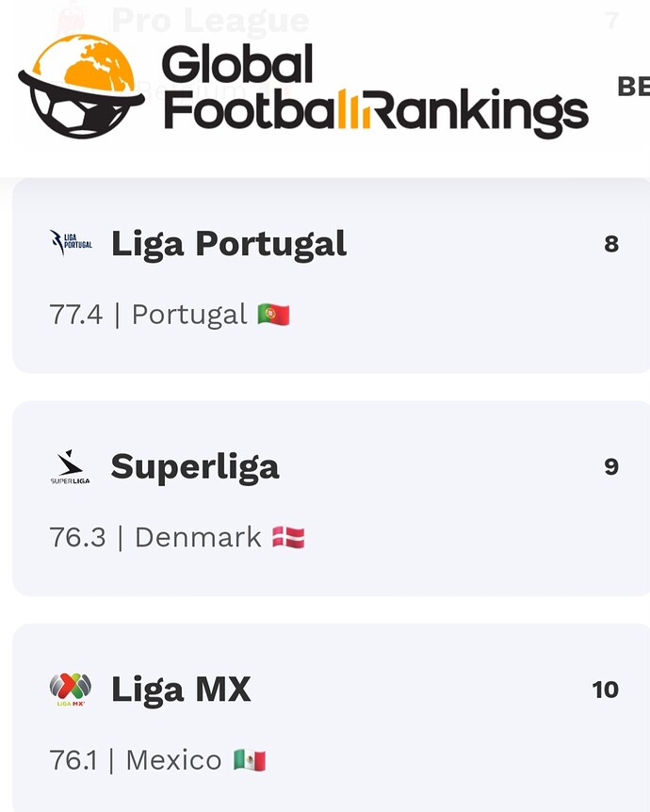Click the Portugal flag icon
The width and height of the screenshot is (650, 812).
[273, 315]
